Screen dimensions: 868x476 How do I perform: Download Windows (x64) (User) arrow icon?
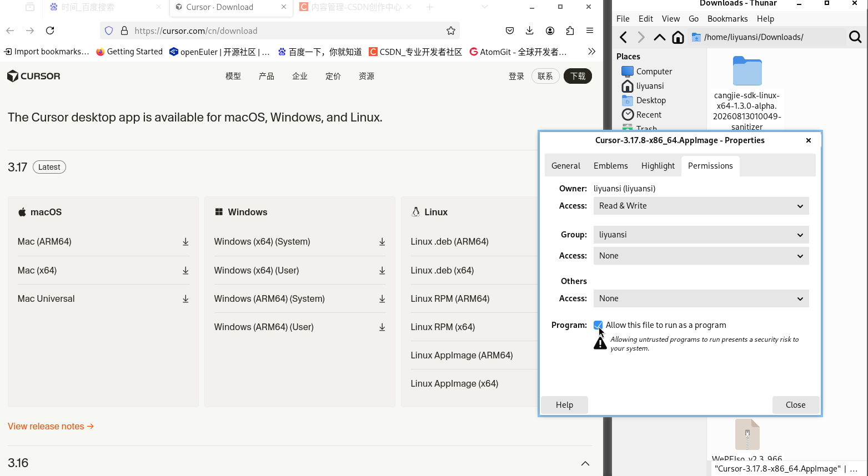382,271
